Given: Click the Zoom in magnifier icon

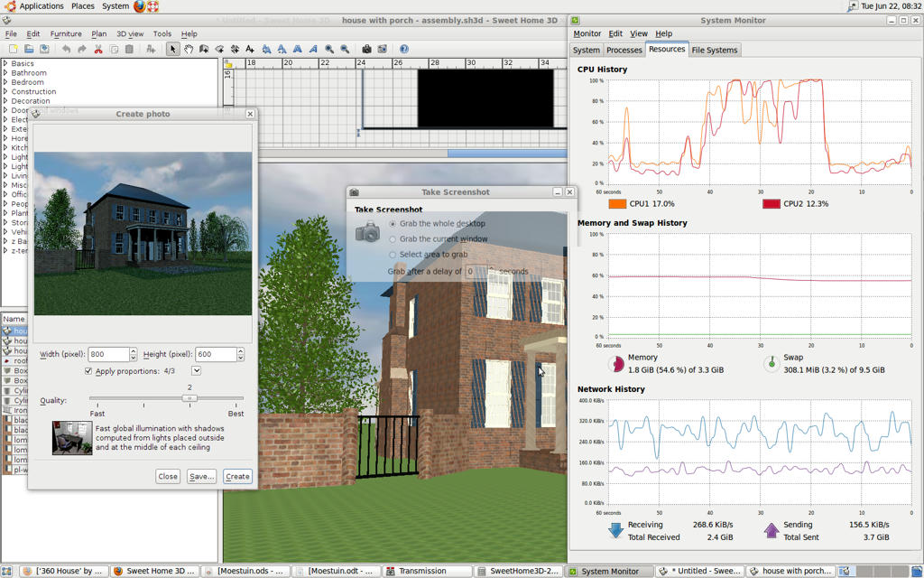Looking at the screenshot, I should (x=329, y=49).
